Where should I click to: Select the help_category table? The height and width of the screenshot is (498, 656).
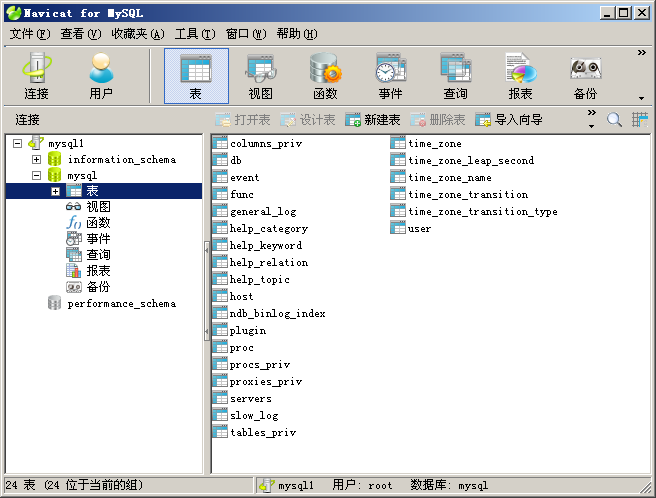pyautogui.click(x=261, y=228)
